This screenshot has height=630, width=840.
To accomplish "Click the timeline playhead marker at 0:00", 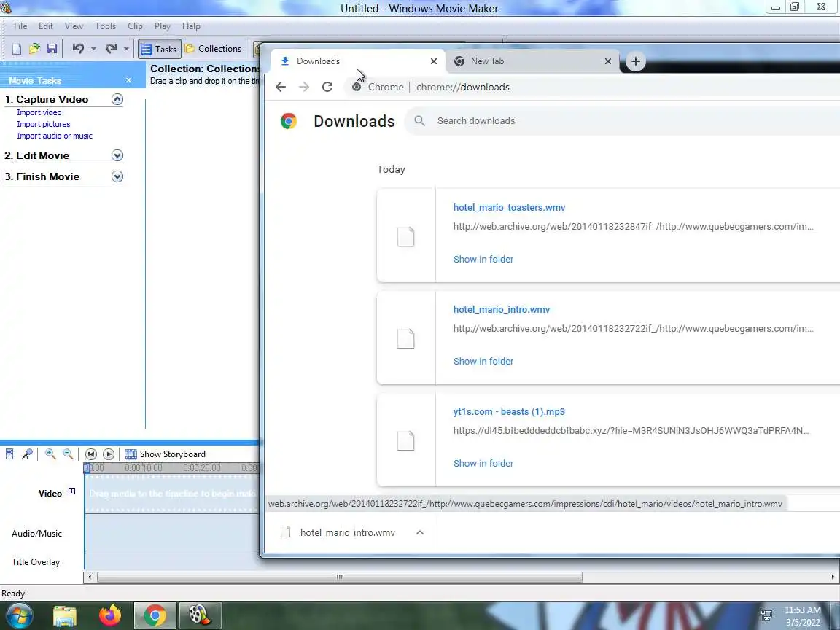I will pyautogui.click(x=87, y=468).
